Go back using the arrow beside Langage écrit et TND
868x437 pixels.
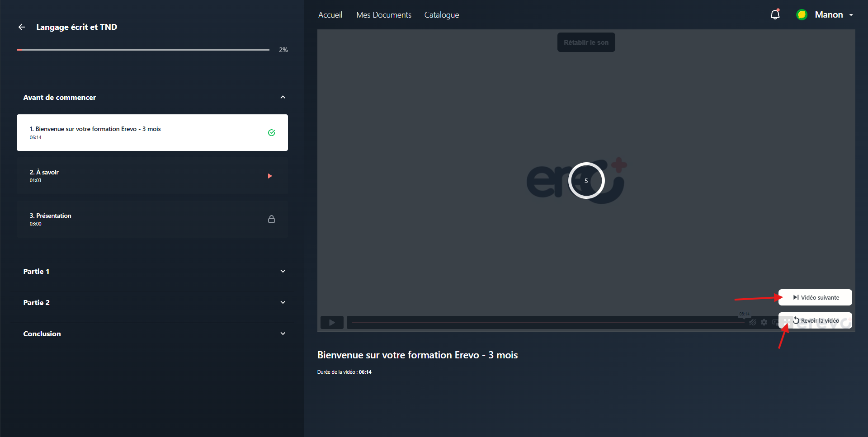[x=22, y=27]
